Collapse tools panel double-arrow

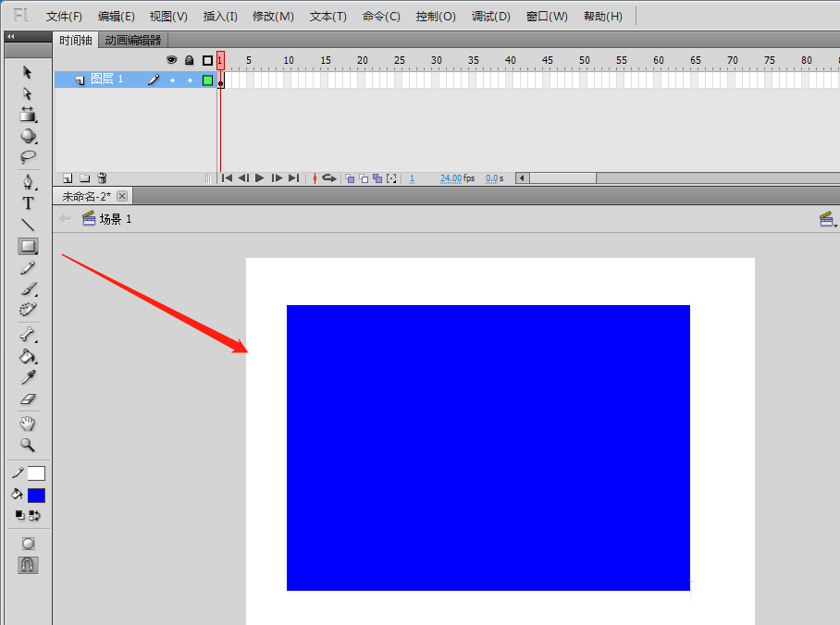click(x=11, y=36)
